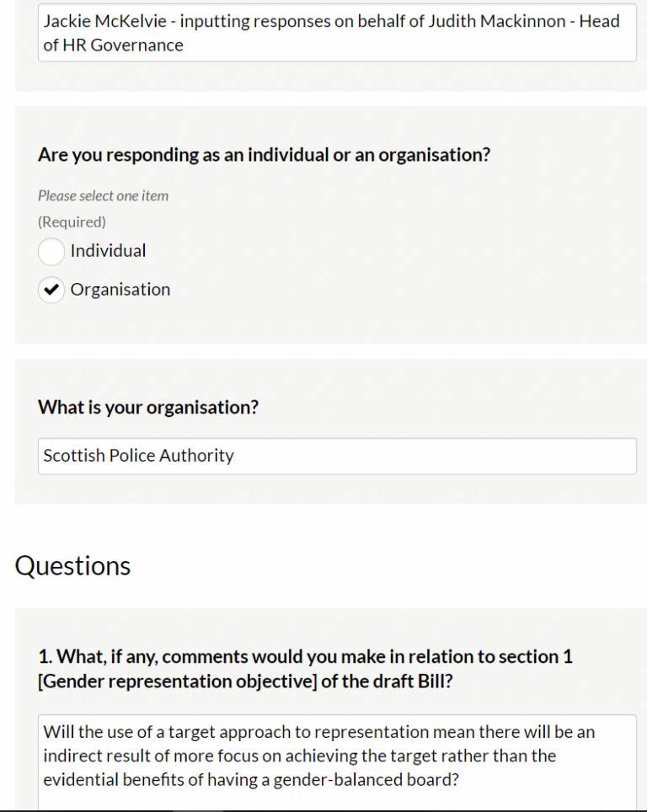This screenshot has height=812, width=647.
Task: Click the Scottish Police Authority organisation field
Action: pyautogui.click(x=337, y=456)
